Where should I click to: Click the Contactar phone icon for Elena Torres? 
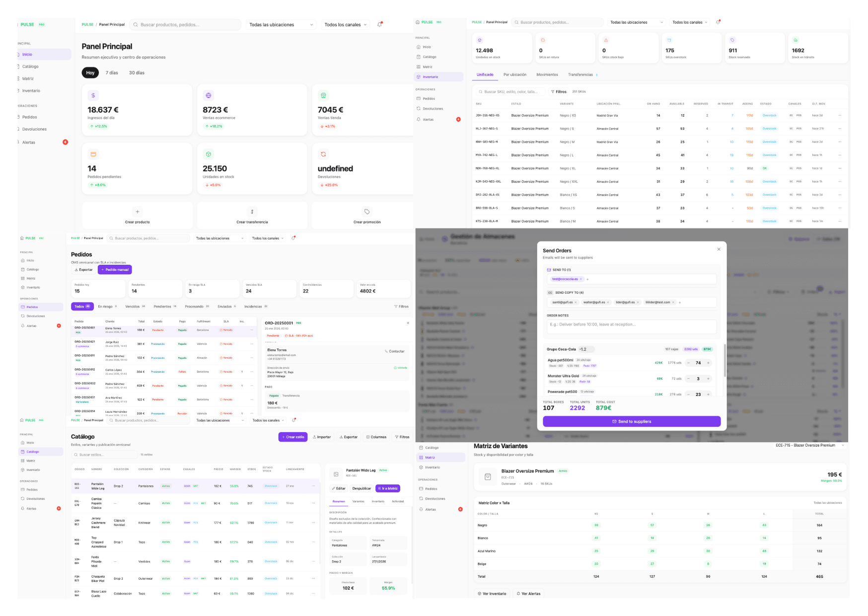click(x=386, y=351)
